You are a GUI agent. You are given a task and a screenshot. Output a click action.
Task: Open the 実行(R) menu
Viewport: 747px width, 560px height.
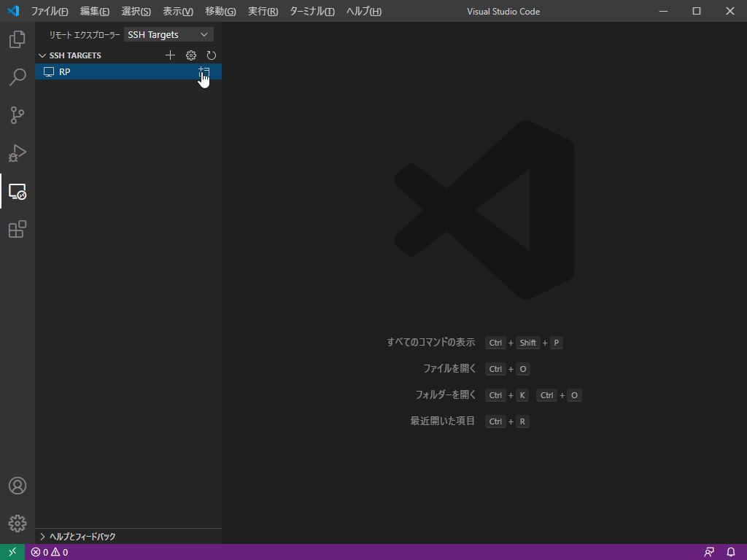click(263, 11)
